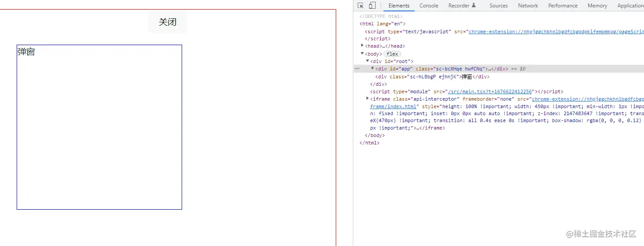Viewport: 644px width, 246px height.
Task: Click the closing </div> line of root
Action: [379, 84]
